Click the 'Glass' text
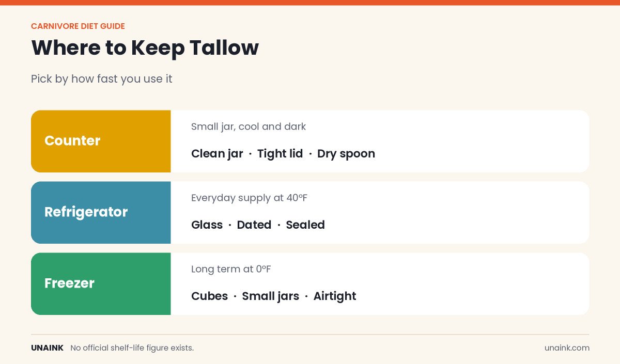Viewport: 620px width, 364px height. coord(207,225)
